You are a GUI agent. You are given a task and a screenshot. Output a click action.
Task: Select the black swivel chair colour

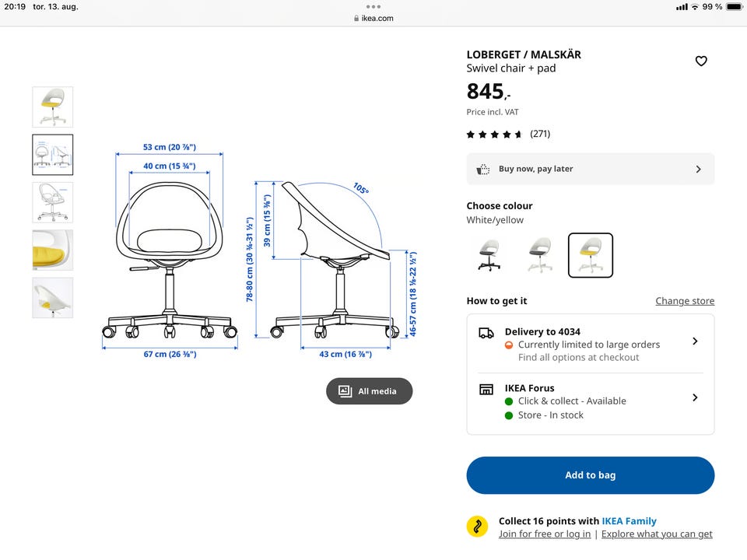coord(489,255)
